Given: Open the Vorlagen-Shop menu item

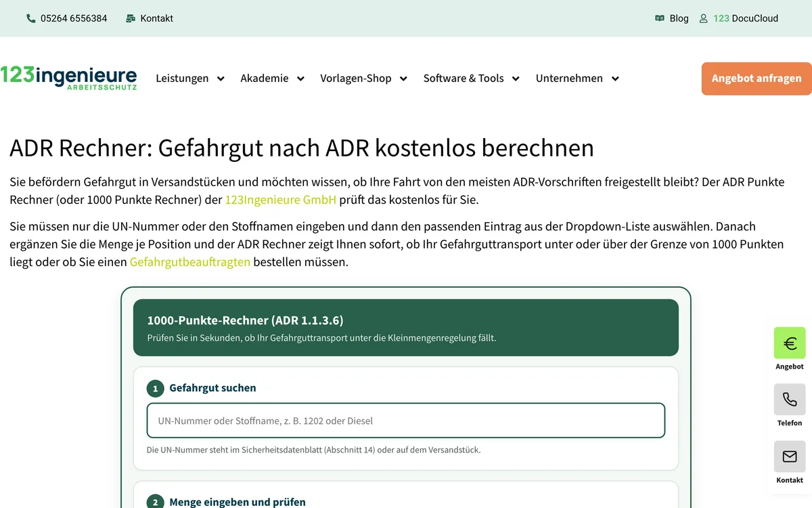Looking at the screenshot, I should 356,79.
